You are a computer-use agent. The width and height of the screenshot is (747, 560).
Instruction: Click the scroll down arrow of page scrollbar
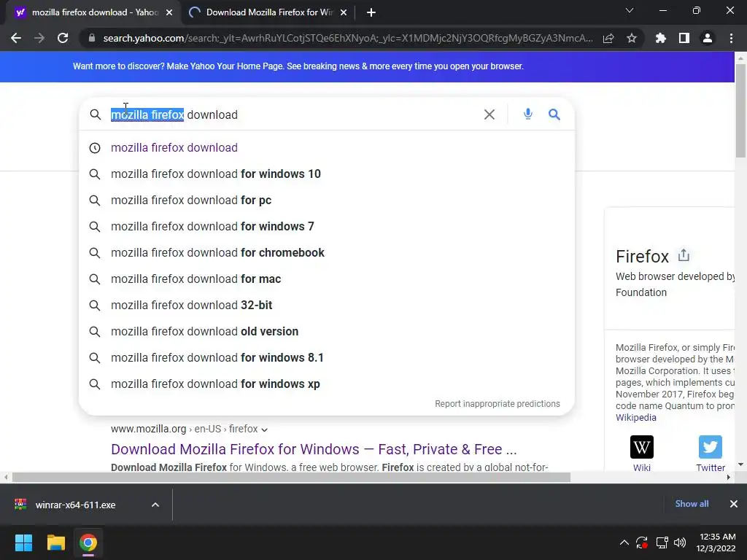(x=740, y=464)
